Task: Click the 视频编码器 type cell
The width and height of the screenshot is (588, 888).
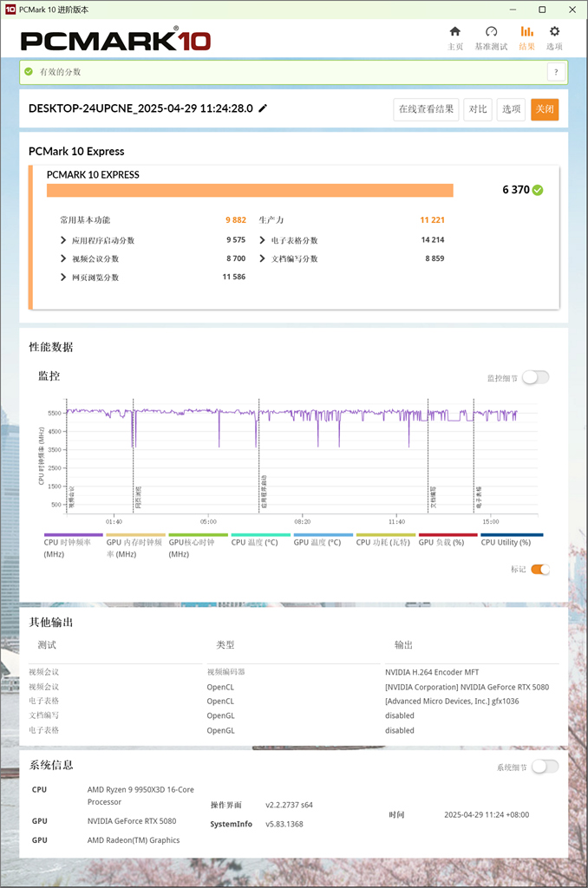Action: (x=226, y=672)
